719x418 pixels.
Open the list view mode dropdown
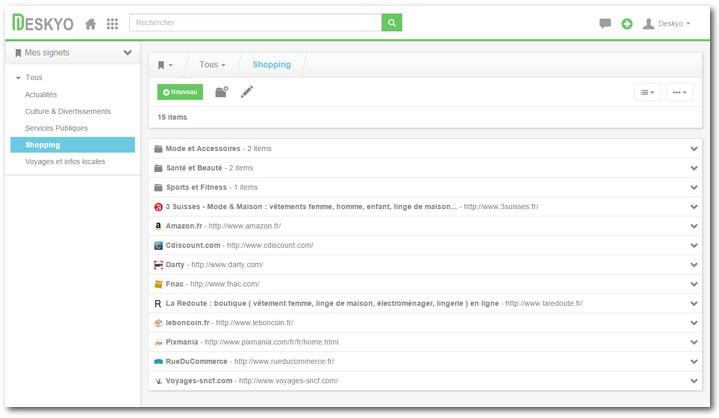pos(647,92)
